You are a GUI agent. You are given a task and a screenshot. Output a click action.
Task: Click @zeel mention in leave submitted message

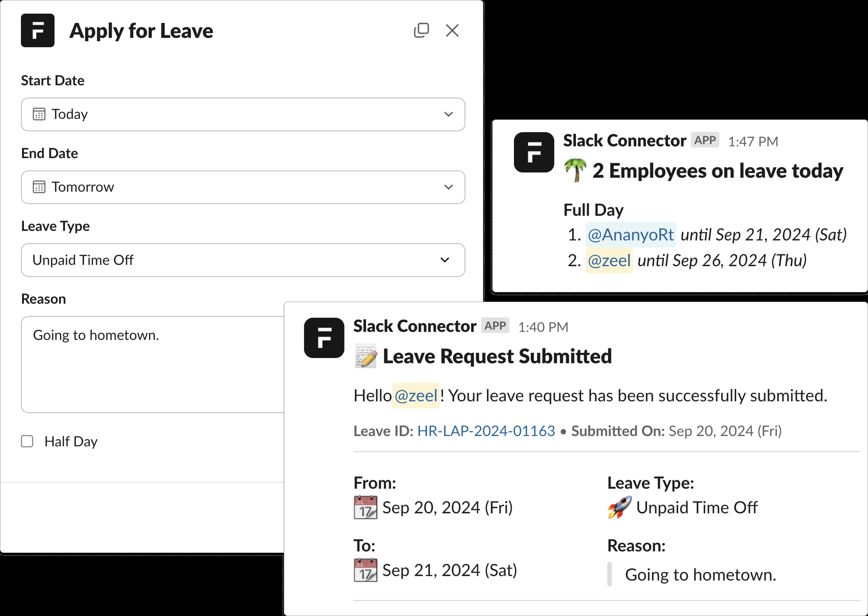tap(416, 396)
